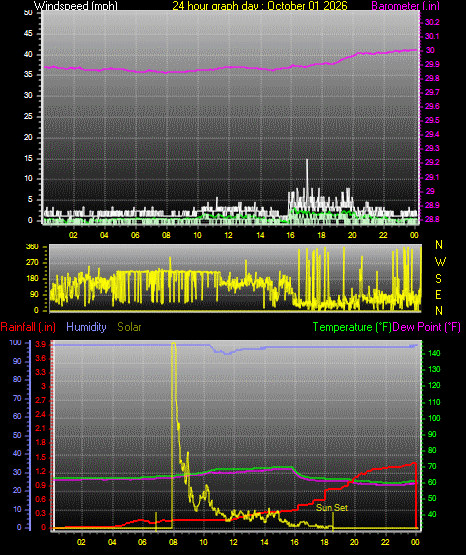
Task: Click the Humidity legend label
Action: [86, 327]
